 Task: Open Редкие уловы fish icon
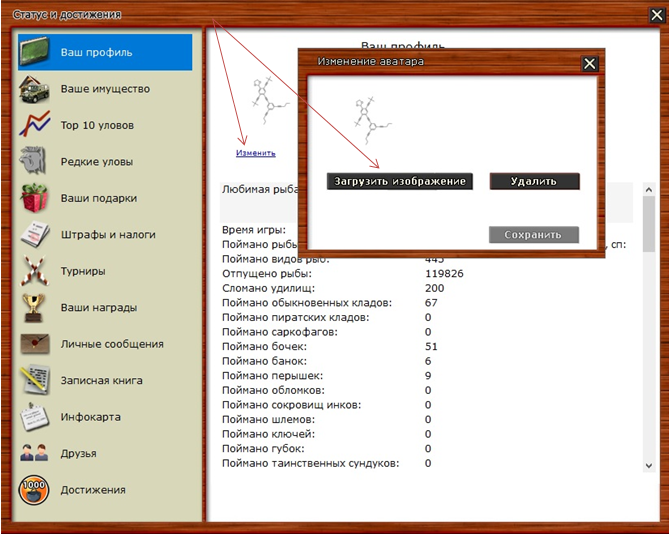[36, 161]
